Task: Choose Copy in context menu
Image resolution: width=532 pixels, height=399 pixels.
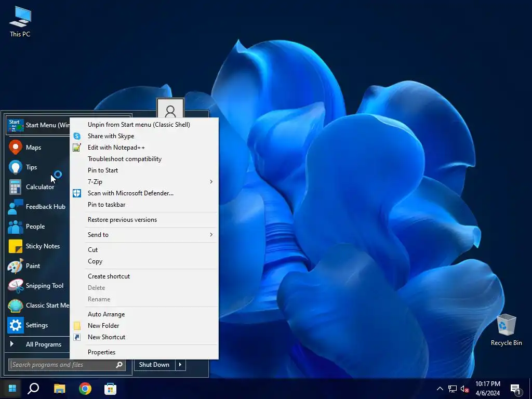Action: point(144,261)
